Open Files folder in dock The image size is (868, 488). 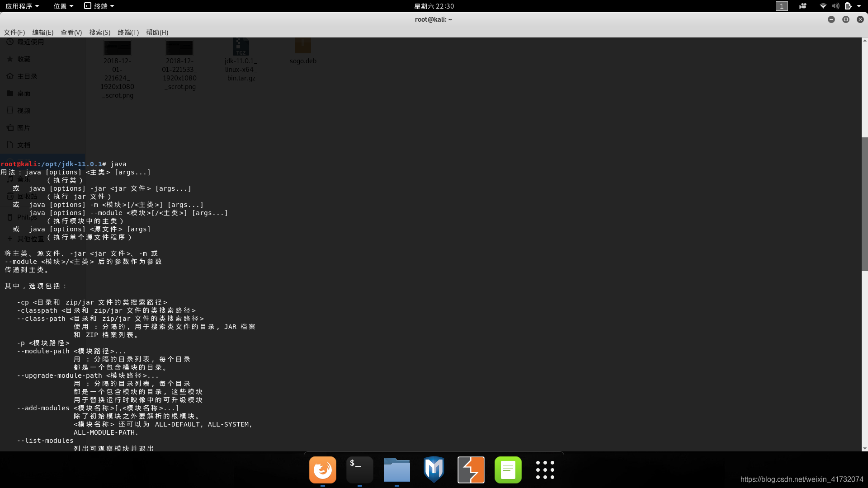(396, 470)
